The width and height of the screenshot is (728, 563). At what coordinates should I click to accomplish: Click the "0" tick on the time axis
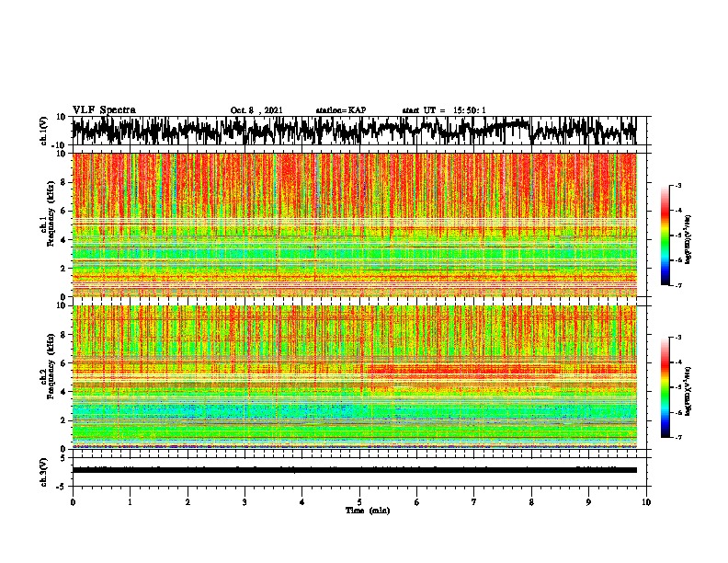[x=73, y=502]
